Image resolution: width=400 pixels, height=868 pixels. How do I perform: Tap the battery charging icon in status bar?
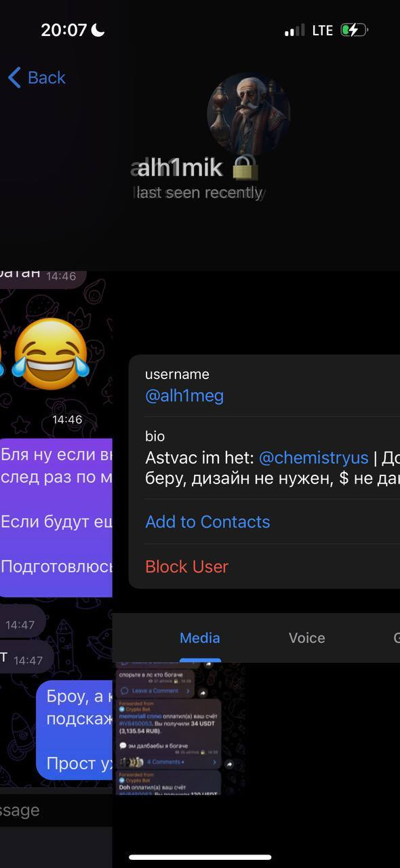(353, 30)
